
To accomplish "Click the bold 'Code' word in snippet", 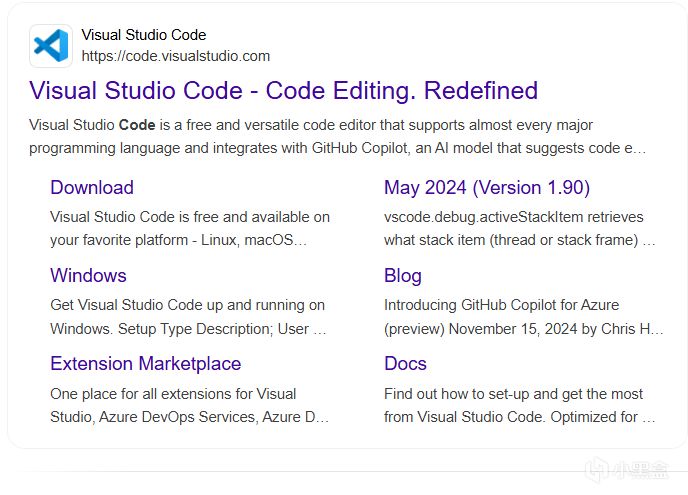I will point(135,125).
